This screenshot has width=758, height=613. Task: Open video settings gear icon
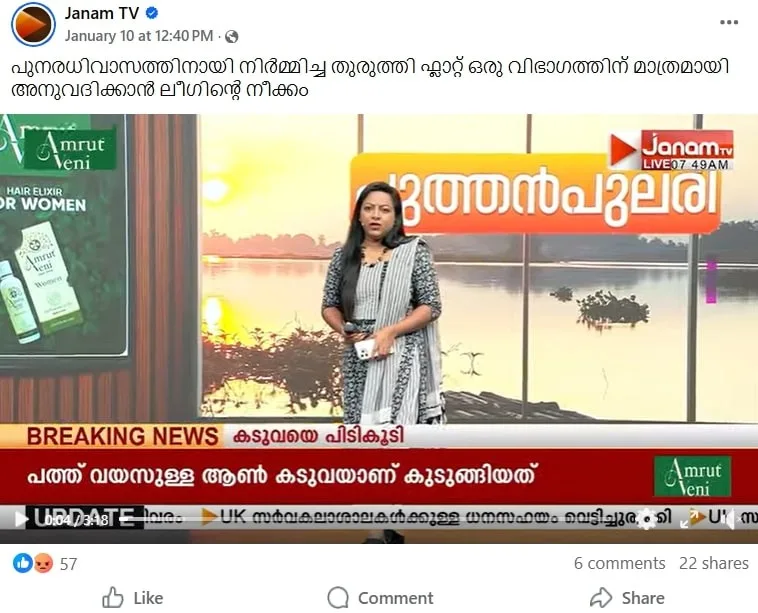pos(647,519)
